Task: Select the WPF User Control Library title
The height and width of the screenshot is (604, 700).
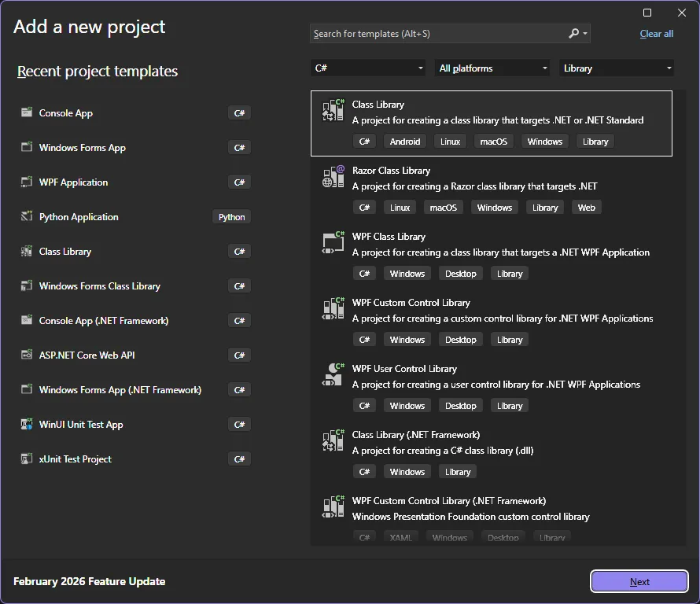Action: click(404, 369)
